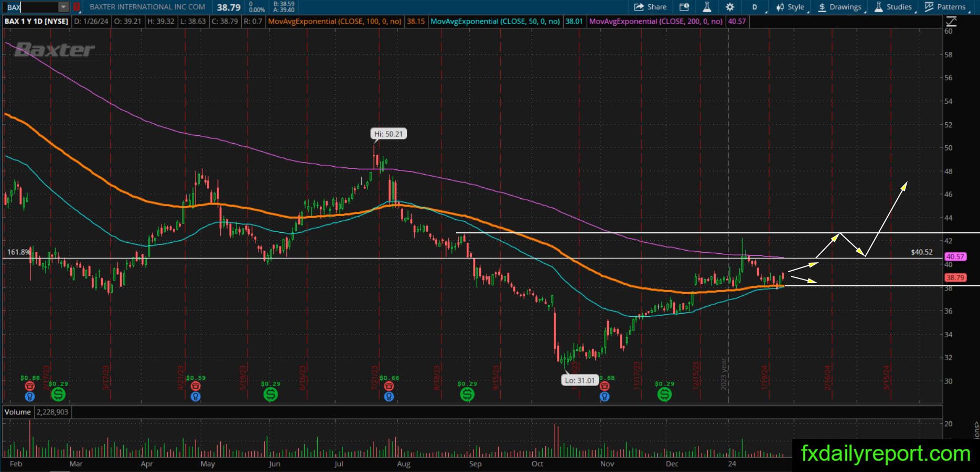Viewport: 980px width, 472px height.
Task: Click the 200-EMA value 40.57 in header
Action: (737, 22)
